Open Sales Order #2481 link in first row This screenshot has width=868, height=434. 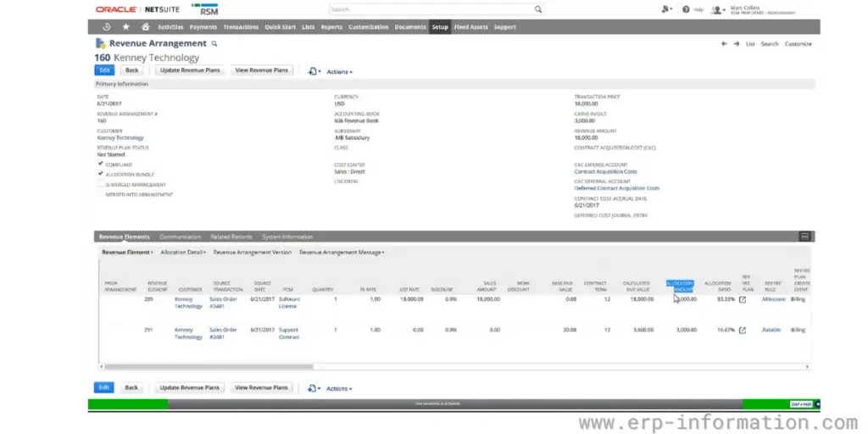(x=223, y=303)
